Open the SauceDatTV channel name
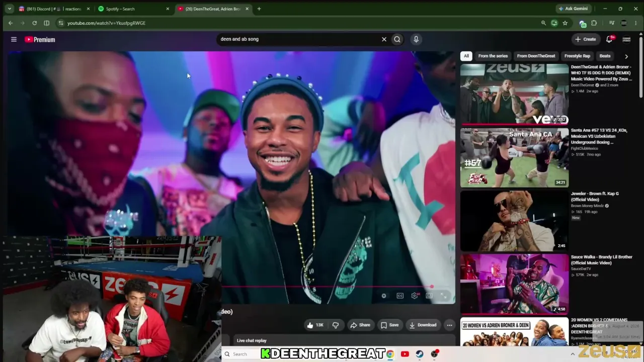Viewport: 644px width, 362px height. pyautogui.click(x=581, y=269)
